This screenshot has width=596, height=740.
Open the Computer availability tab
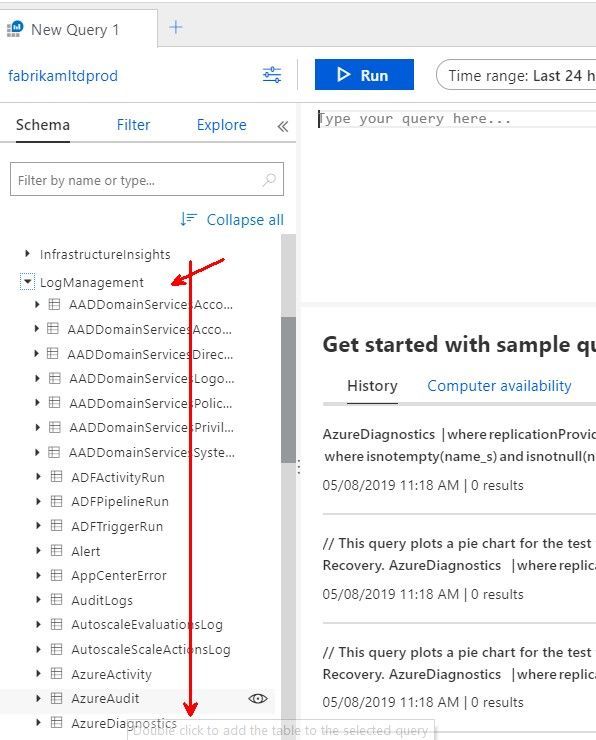point(499,386)
